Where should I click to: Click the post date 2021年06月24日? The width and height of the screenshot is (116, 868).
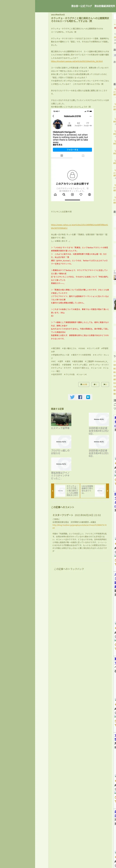(x=58, y=15)
